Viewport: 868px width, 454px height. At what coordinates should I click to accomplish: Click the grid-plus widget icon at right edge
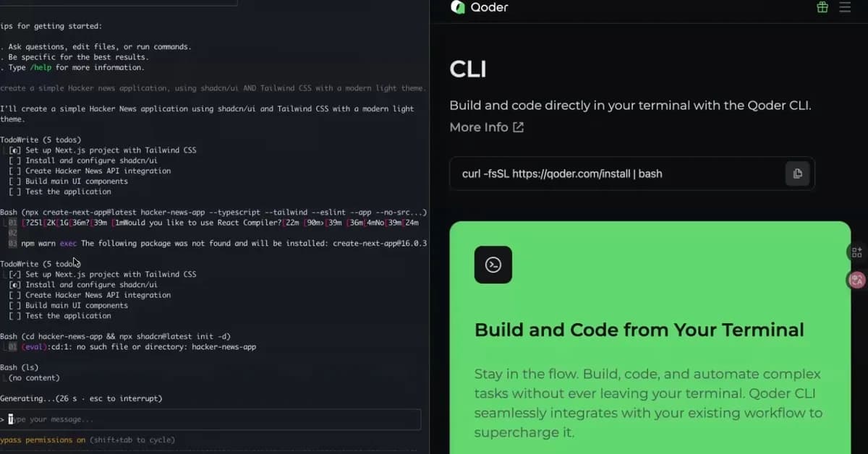pyautogui.click(x=857, y=252)
